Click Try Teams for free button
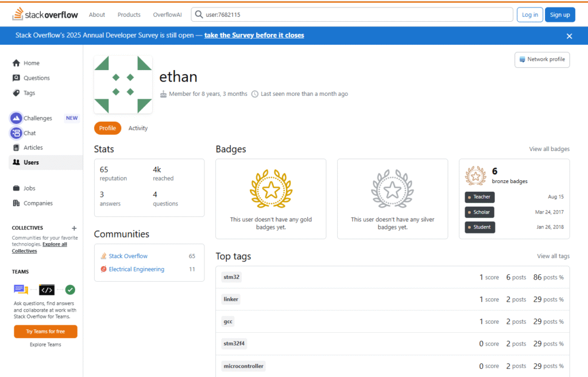This screenshot has height=377, width=588. point(46,332)
